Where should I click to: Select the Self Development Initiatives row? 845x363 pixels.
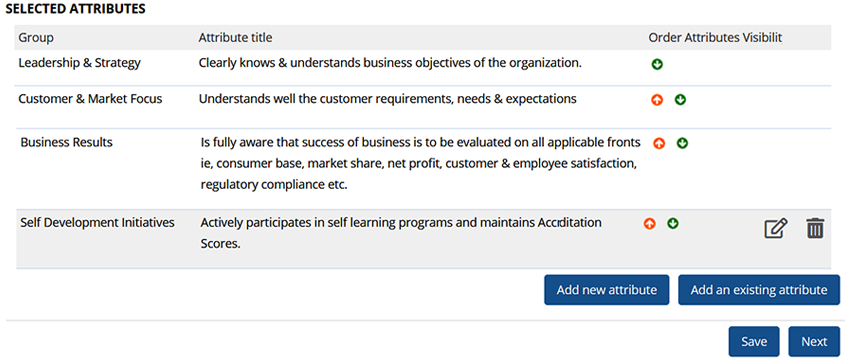(x=424, y=239)
